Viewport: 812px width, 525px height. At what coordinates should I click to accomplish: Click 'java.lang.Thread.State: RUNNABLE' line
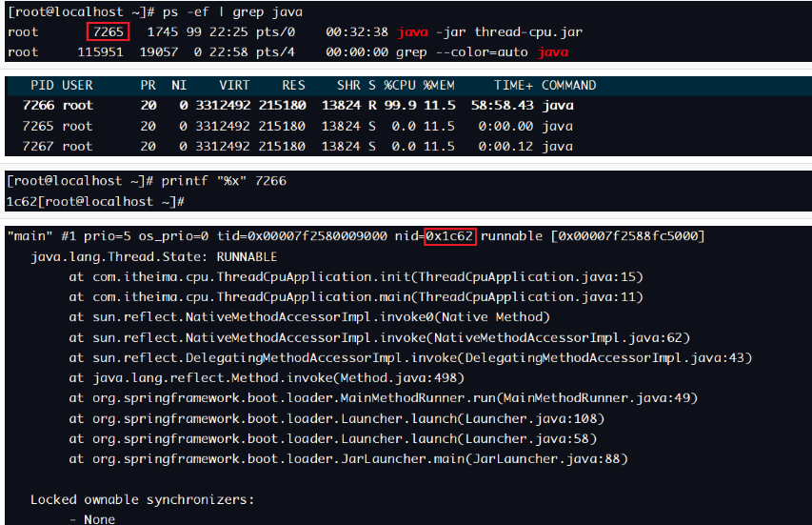pyautogui.click(x=154, y=257)
